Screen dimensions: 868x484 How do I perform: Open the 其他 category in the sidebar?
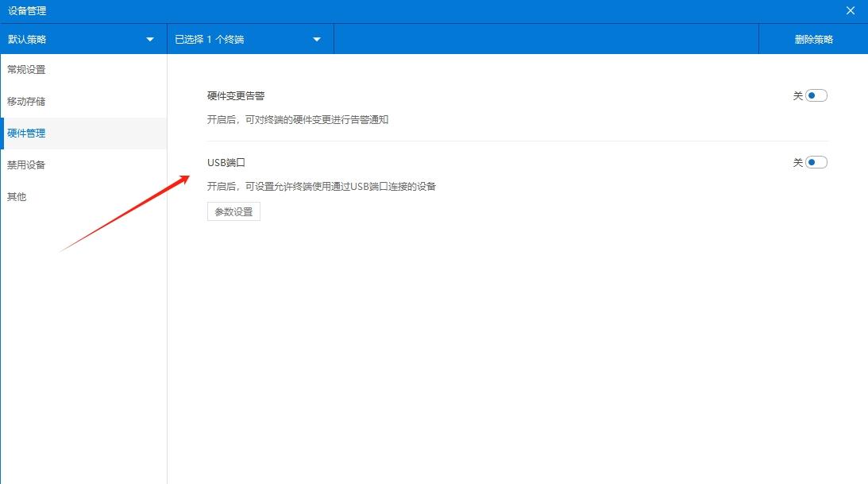click(17, 196)
